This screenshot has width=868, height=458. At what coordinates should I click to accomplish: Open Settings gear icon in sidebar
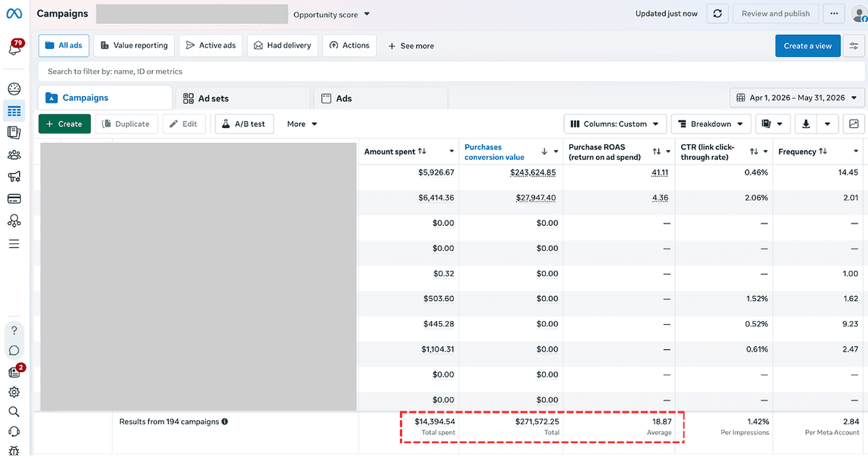(x=14, y=392)
